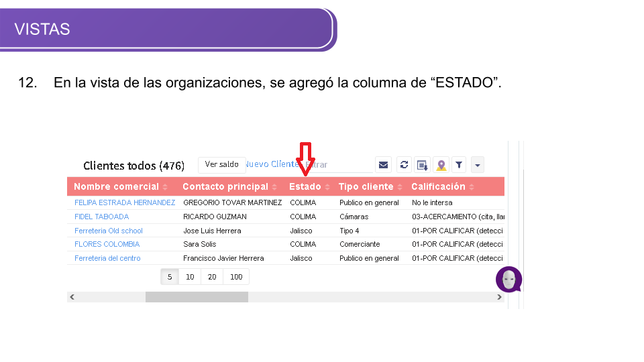Click COLIMA in FIDEL TABOADA row
Image resolution: width=644 pixels, height=362 pixels.
pyautogui.click(x=303, y=217)
